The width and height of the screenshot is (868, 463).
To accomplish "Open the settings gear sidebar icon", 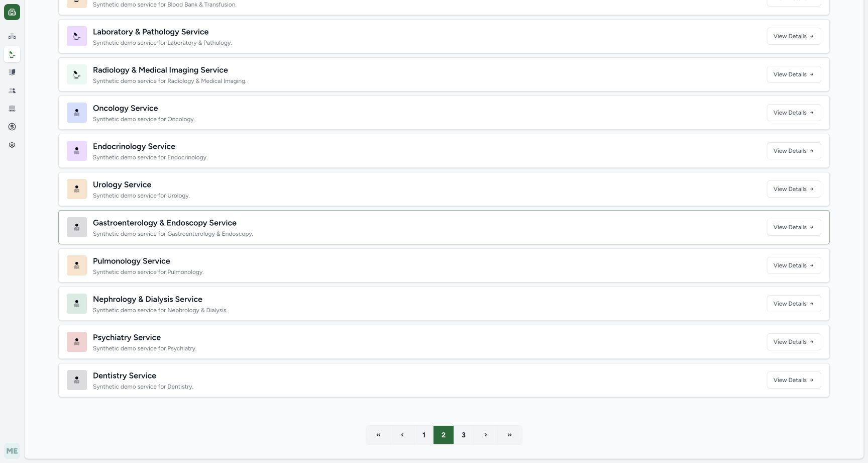I will click(x=12, y=145).
